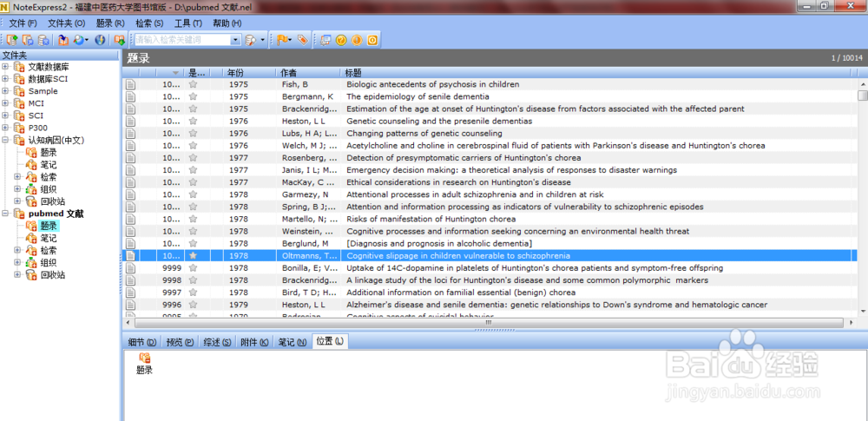Click the tag label toolbar icon
The width and height of the screenshot is (868, 421).
point(302,40)
